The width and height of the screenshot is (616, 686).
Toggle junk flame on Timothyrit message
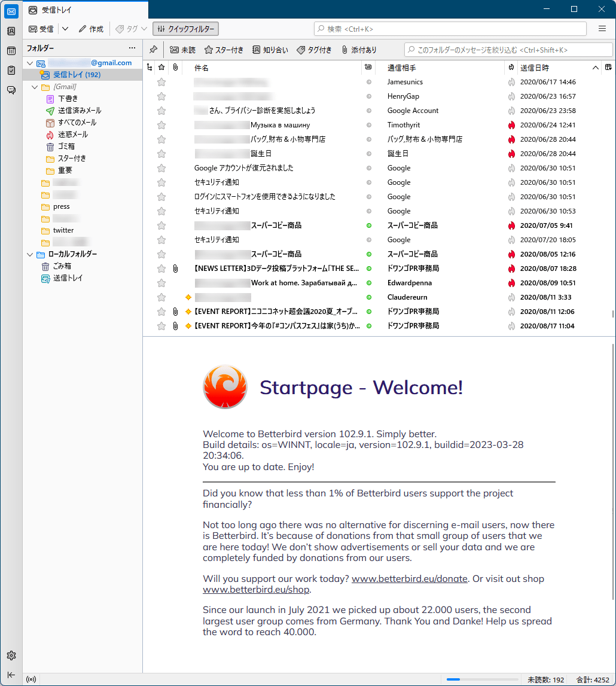pos(511,125)
